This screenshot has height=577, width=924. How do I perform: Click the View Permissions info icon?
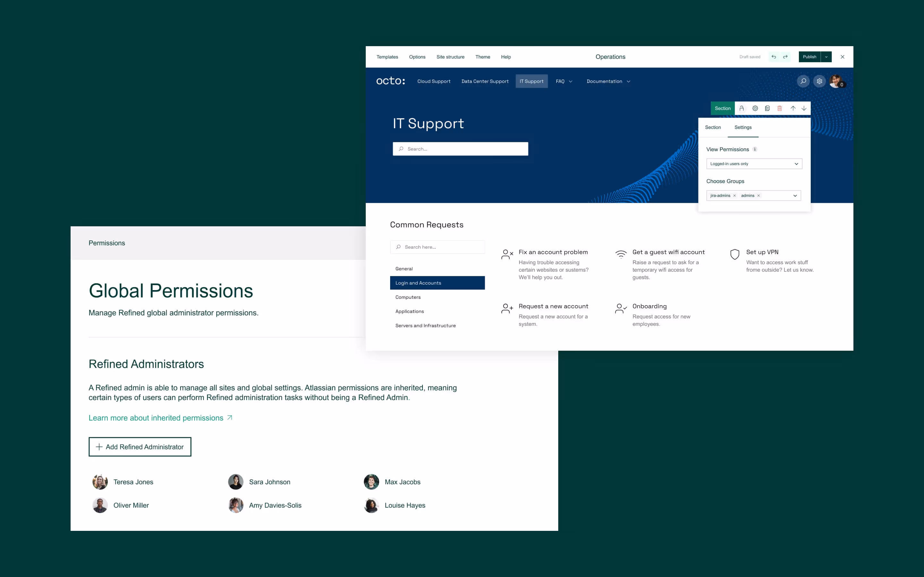pyautogui.click(x=755, y=149)
